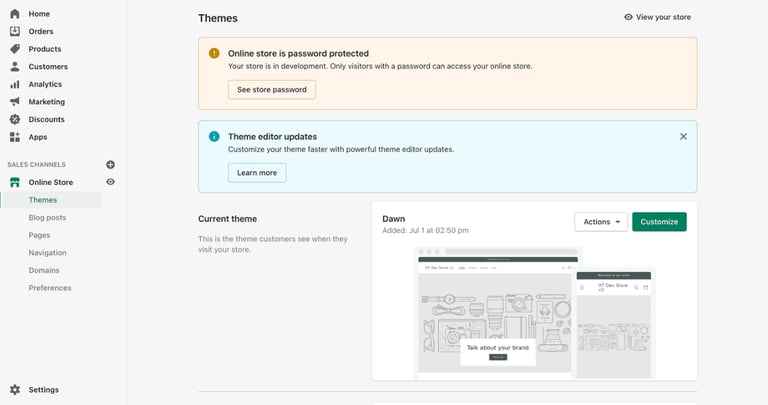Add a sales channel with plus icon

point(111,164)
